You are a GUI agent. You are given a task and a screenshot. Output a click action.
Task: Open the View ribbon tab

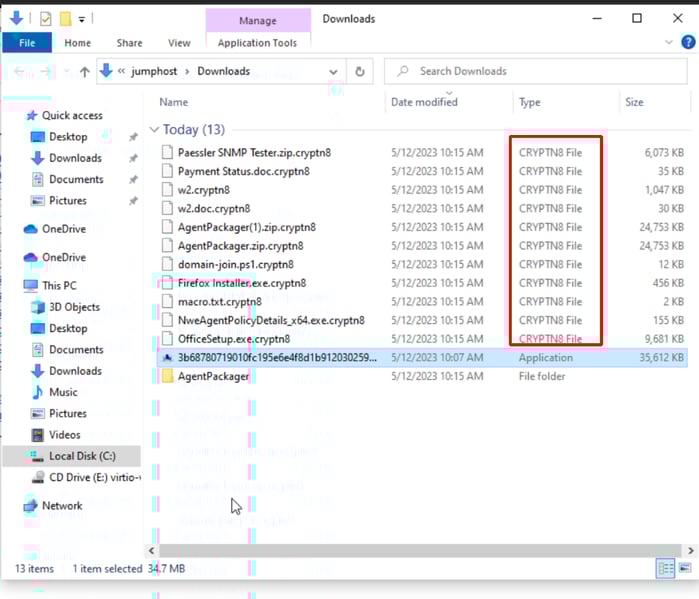[179, 43]
